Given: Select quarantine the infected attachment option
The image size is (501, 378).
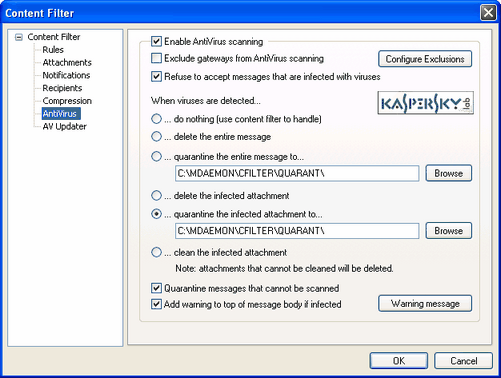Looking at the screenshot, I should pyautogui.click(x=156, y=214).
